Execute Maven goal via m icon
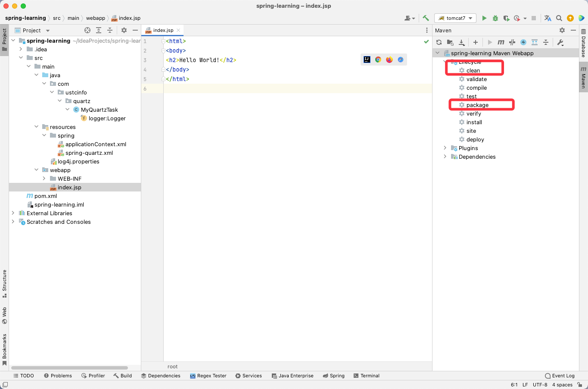The width and height of the screenshot is (588, 389). tap(501, 42)
